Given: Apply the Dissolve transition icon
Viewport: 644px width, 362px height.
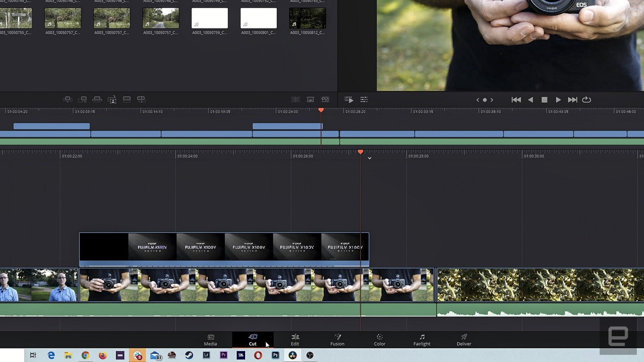Looking at the screenshot, I should pos(310,99).
